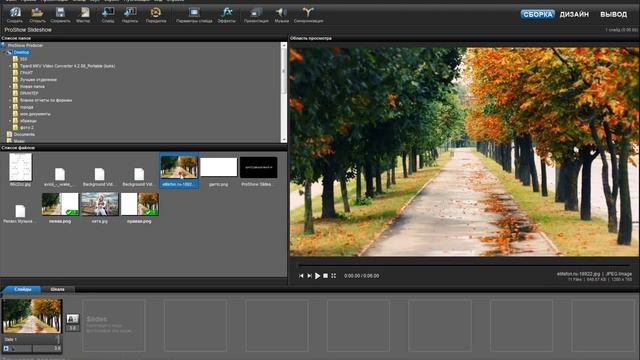Image resolution: width=640 pixels, height=360 pixels.
Task: Toggle full screen preview icon
Action: [333, 276]
